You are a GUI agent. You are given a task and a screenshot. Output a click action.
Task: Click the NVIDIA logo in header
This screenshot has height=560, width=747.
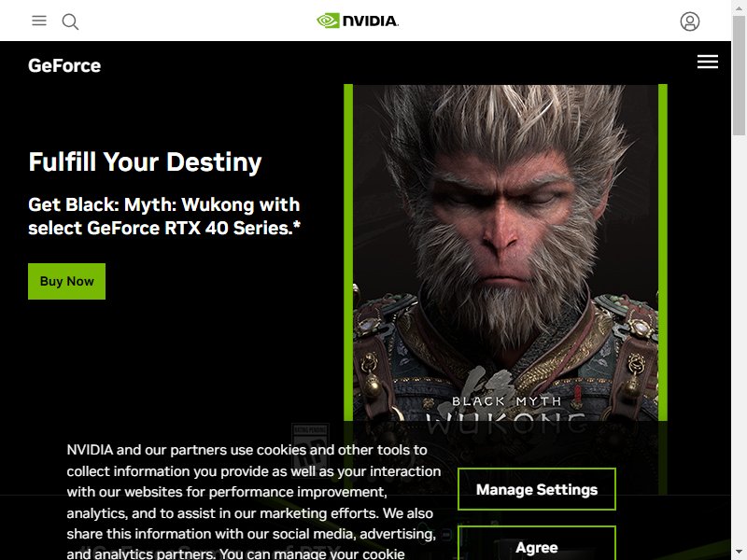(x=358, y=21)
